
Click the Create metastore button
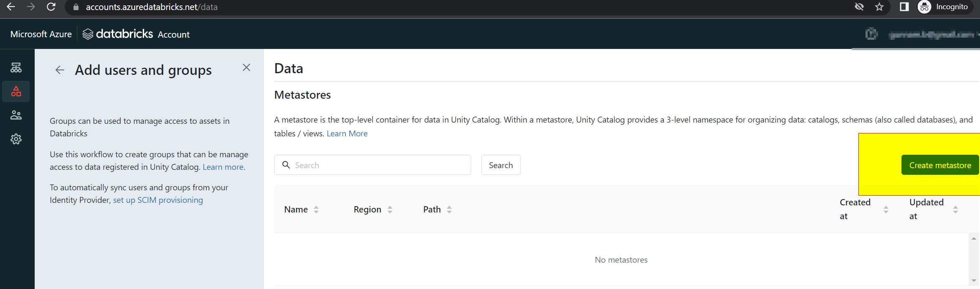click(940, 165)
